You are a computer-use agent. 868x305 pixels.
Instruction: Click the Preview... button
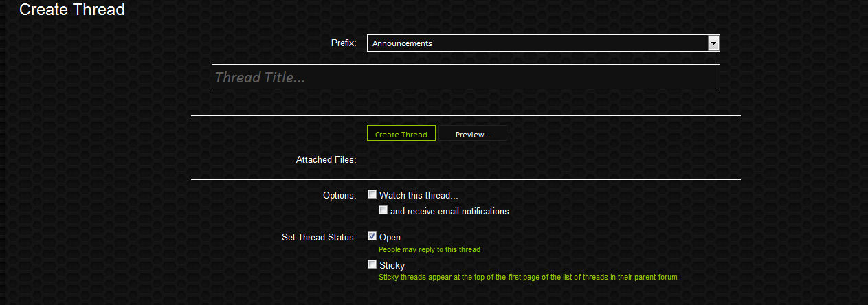tap(473, 134)
